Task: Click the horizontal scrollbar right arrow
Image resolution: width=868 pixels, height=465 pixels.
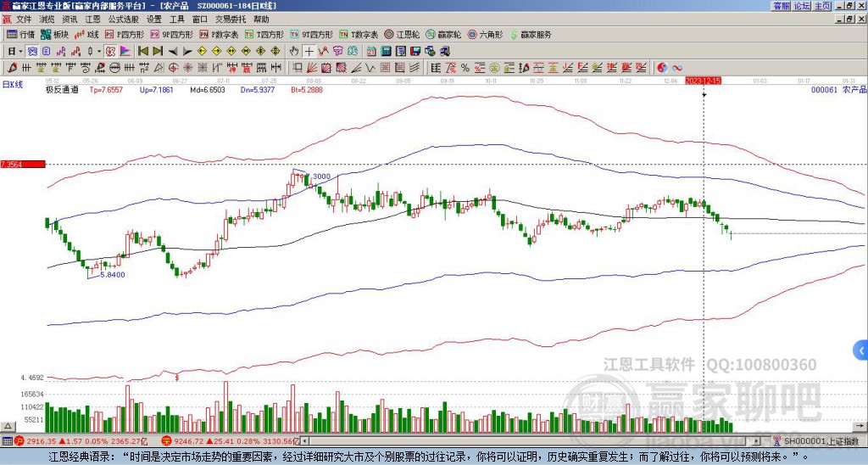Action: (x=757, y=441)
